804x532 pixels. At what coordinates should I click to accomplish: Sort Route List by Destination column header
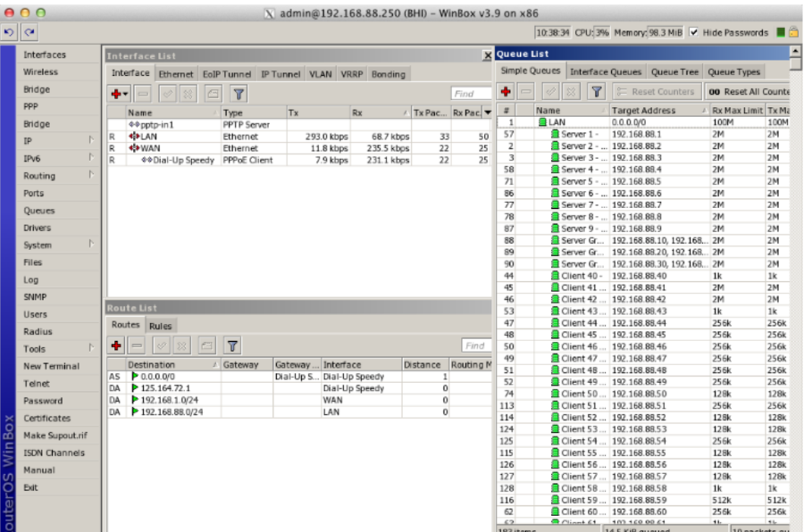pos(172,365)
